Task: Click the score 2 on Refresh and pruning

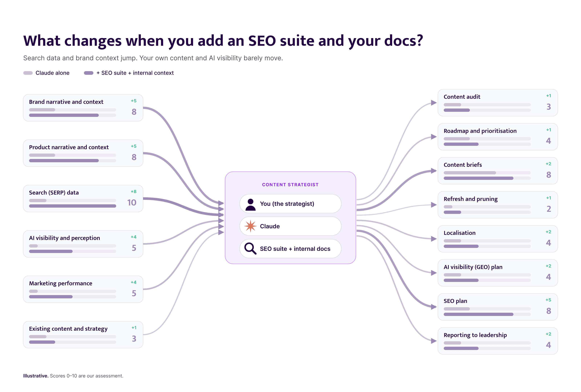Action: tap(549, 209)
